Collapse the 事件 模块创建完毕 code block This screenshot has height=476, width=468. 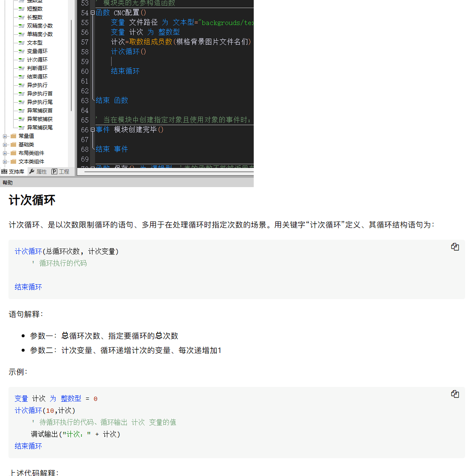click(x=92, y=130)
